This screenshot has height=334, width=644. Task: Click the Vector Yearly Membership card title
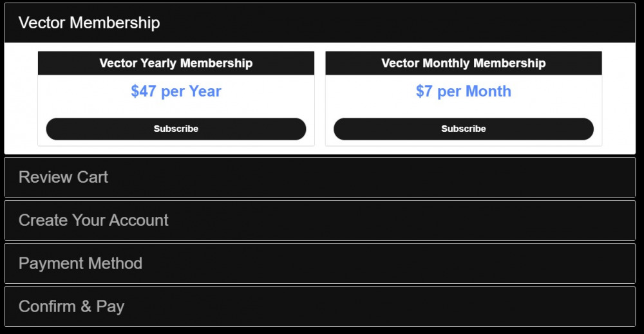176,63
